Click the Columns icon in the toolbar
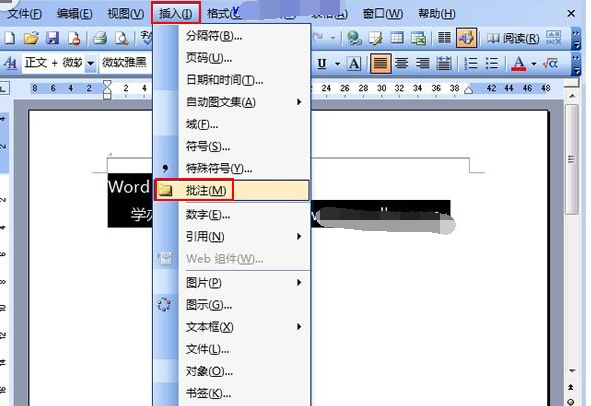The height and width of the screenshot is (406, 591). [444, 37]
